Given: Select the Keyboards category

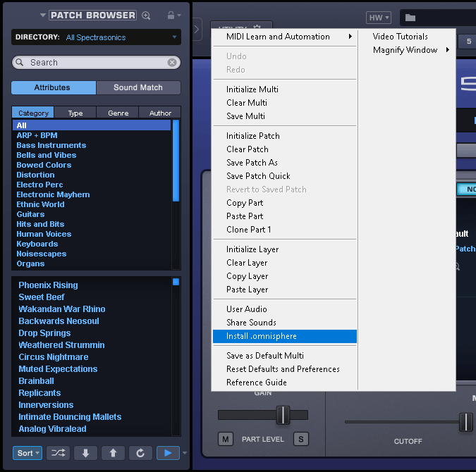Looking at the screenshot, I should pyautogui.click(x=92, y=244).
